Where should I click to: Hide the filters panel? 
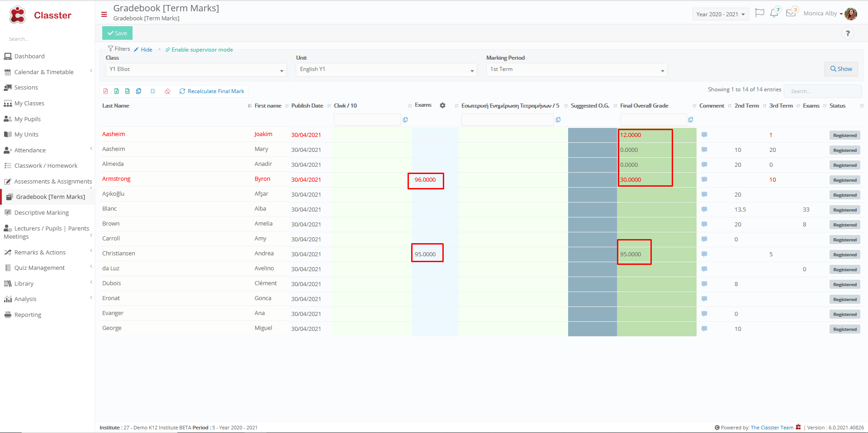[143, 50]
